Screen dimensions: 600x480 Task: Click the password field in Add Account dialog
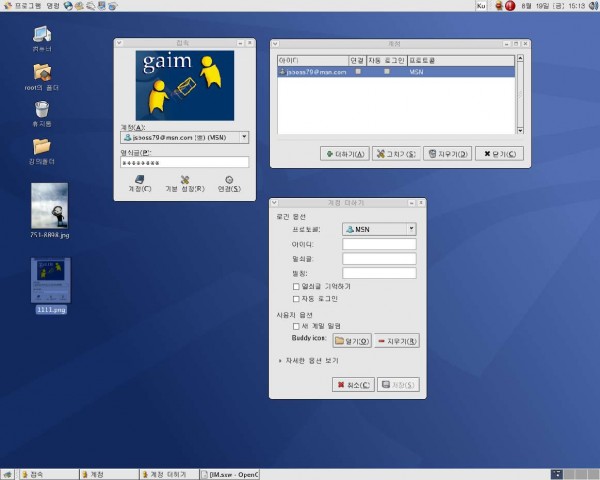(x=379, y=259)
